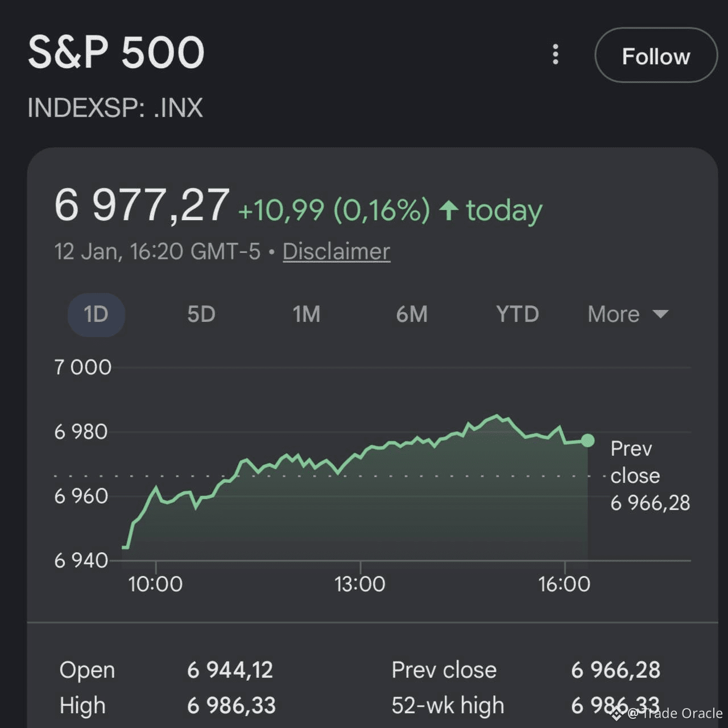This screenshot has height=728, width=728.
Task: Select the 1D time range tab
Action: pos(96,314)
